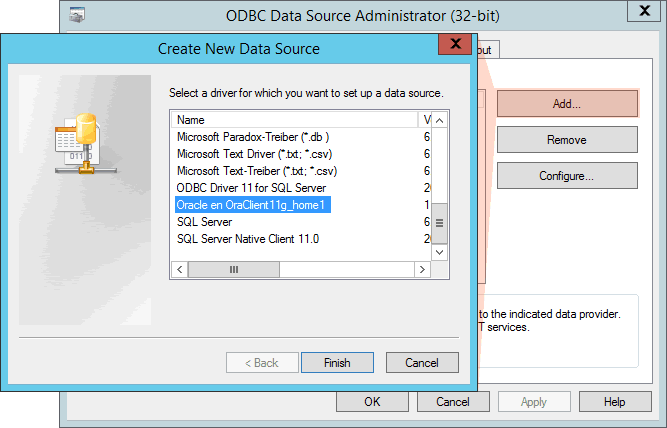This screenshot has height=428, width=667.
Task: Select Microsoft Paradox-Treiber (*.db ) driver
Action: 253,137
